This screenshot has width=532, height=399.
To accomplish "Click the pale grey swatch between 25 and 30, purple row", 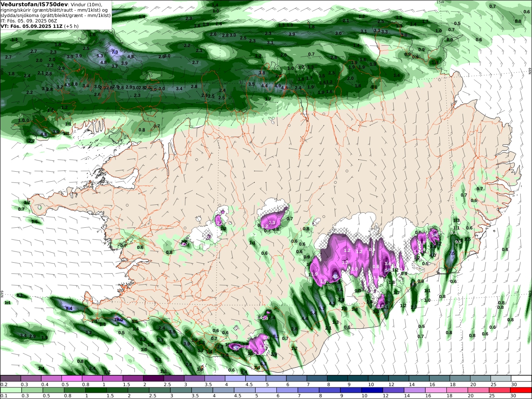I will click(x=500, y=378).
